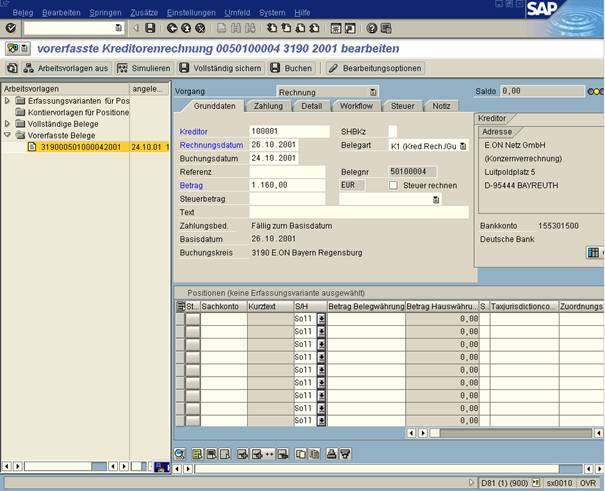
Task: Switch to the Workflow tab
Action: pyautogui.click(x=356, y=106)
